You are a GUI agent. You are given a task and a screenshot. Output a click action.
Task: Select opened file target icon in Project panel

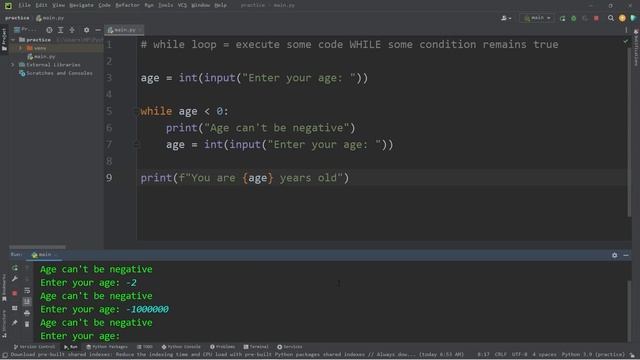(49, 30)
